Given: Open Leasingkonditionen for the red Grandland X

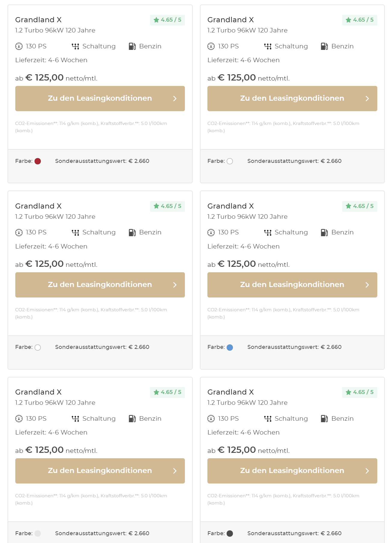Looking at the screenshot, I should (x=100, y=99).
